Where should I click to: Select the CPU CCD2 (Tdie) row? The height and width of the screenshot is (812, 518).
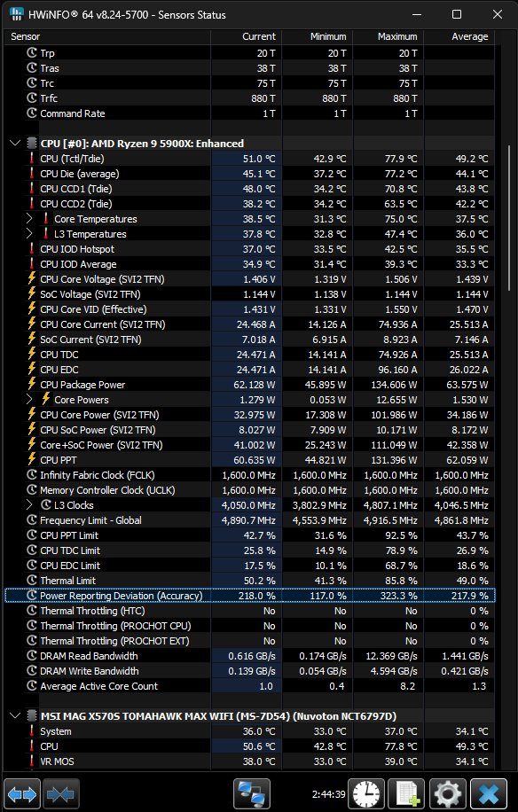pos(249,204)
